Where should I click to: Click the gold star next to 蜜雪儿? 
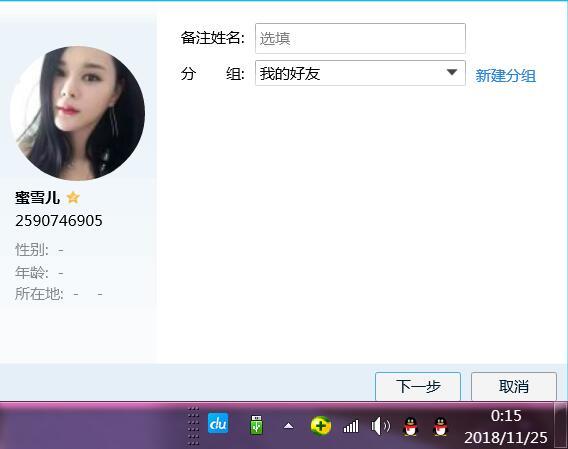(73, 198)
